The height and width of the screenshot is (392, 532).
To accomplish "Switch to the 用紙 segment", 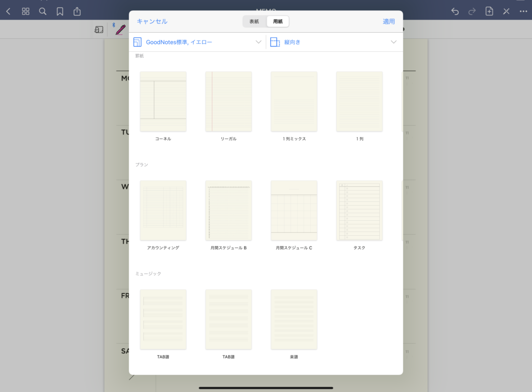I will point(278,21).
